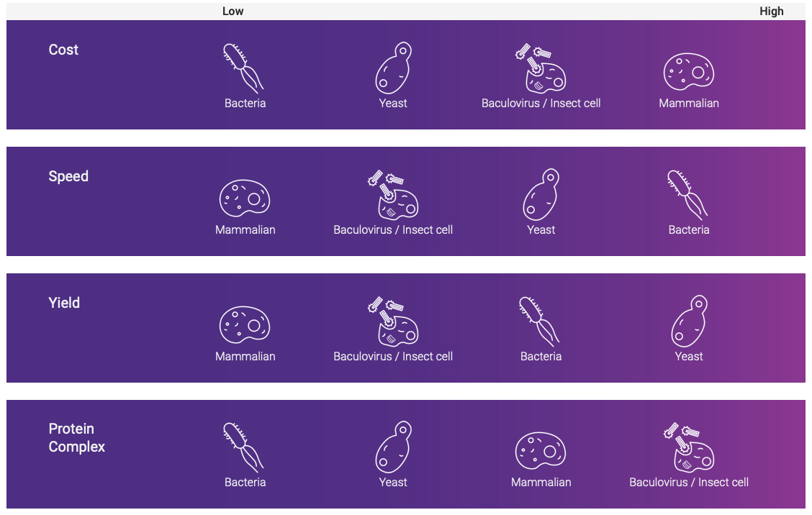The image size is (812, 515).
Task: Click Baculovirus insect cell icon in Cost row
Action: tap(541, 70)
